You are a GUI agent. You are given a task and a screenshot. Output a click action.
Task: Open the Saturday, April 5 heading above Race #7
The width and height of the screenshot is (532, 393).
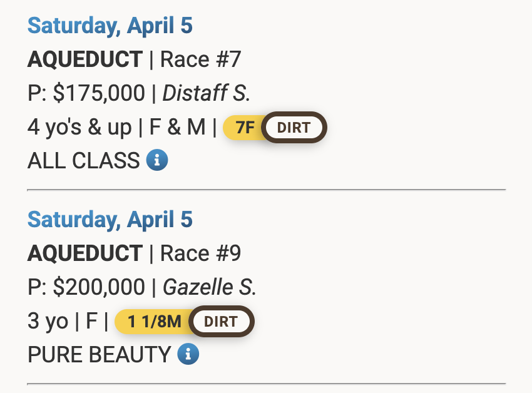tap(110, 26)
